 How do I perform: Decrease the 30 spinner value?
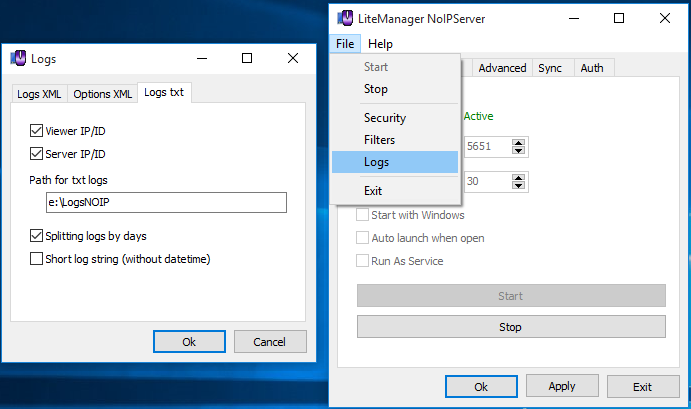pyautogui.click(x=518, y=186)
